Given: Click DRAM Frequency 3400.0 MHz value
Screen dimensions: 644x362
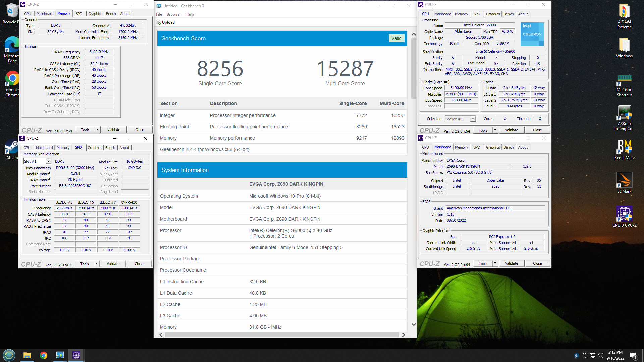Looking at the screenshot, I should coord(99,52).
